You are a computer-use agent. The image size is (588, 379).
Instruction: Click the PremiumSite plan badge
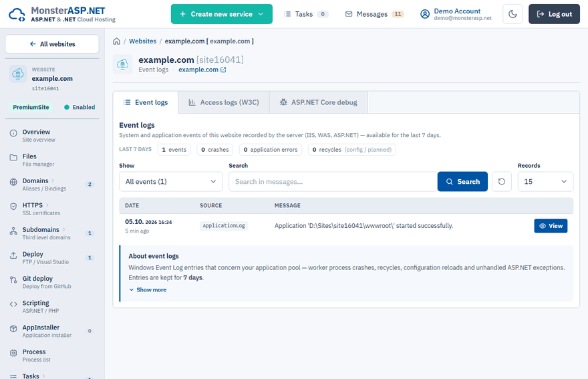coord(31,108)
